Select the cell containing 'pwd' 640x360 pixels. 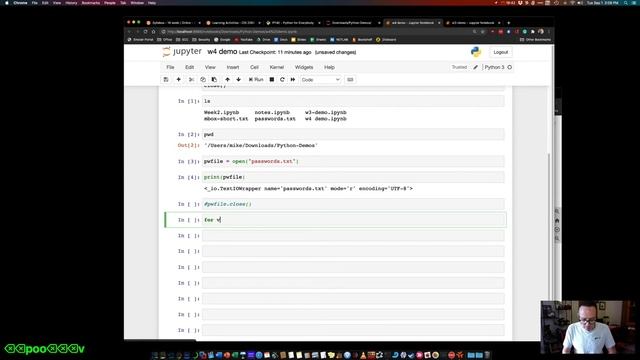tap(353, 134)
